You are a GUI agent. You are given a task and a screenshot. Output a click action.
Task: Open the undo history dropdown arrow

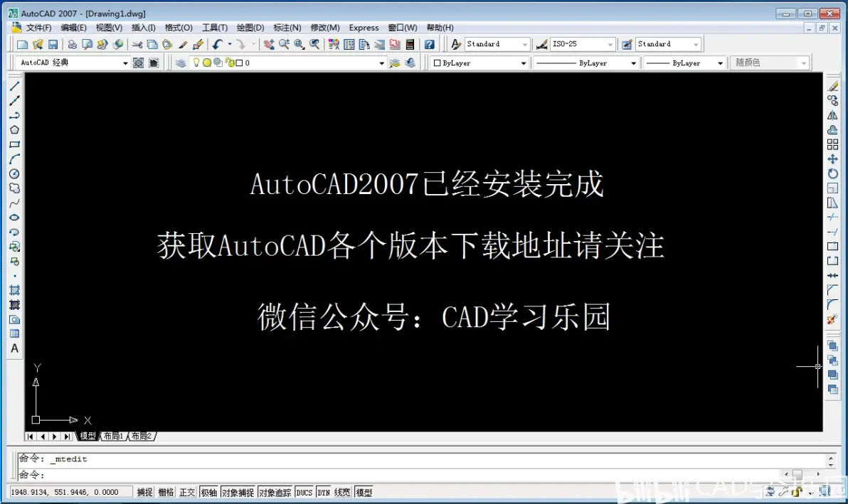(x=229, y=44)
